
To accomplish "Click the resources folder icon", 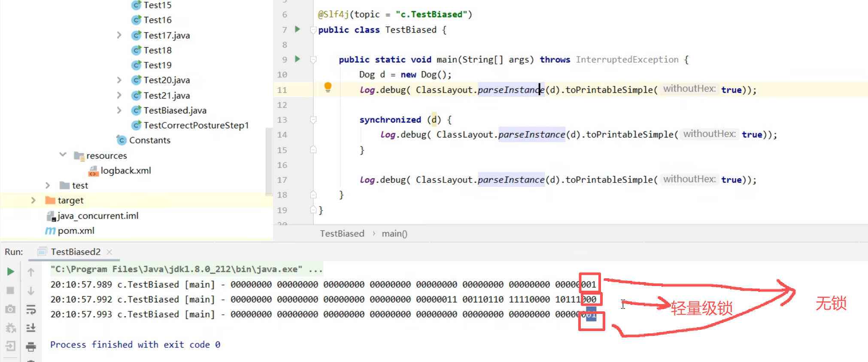I will 79,155.
